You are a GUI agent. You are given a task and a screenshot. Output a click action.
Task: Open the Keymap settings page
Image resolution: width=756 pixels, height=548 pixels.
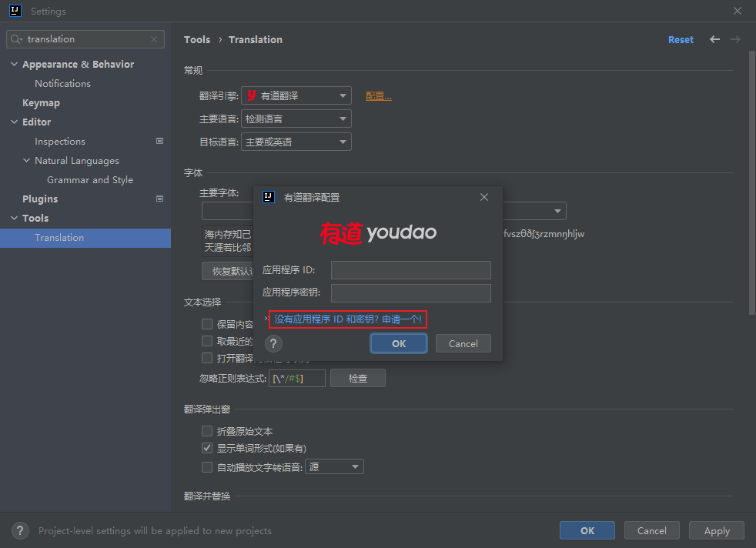tap(41, 102)
